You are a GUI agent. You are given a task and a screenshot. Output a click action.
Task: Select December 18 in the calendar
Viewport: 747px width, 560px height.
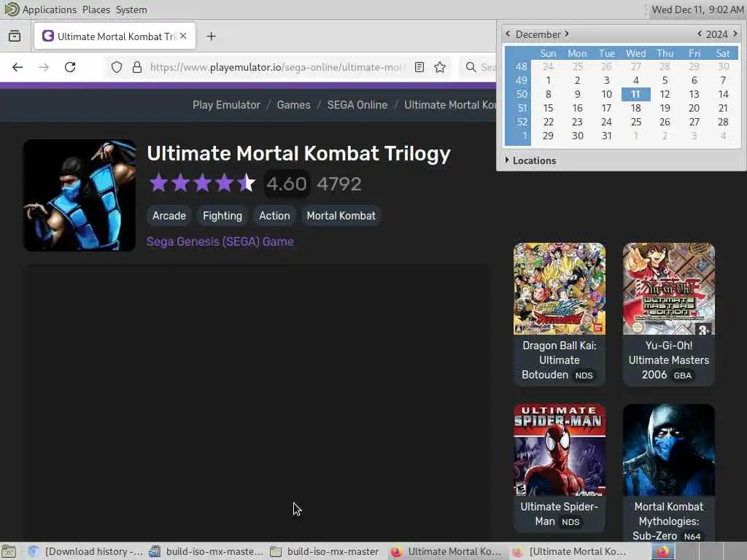[x=635, y=108]
